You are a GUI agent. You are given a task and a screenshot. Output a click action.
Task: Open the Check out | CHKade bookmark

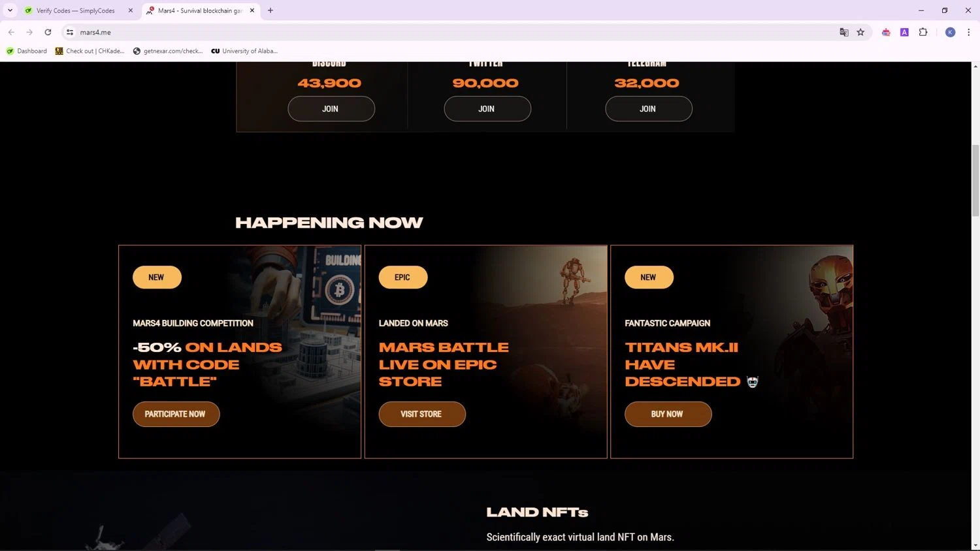(90, 51)
